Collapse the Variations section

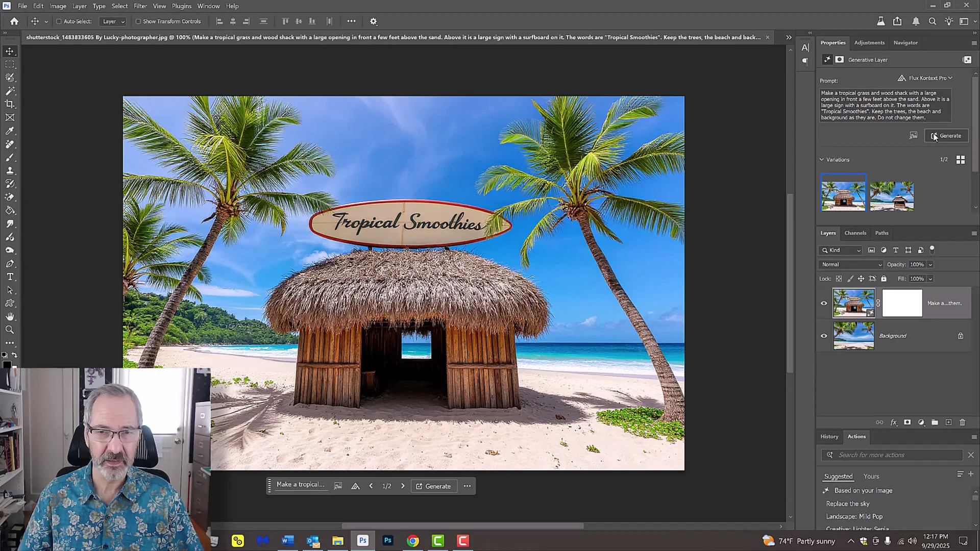[x=822, y=160]
